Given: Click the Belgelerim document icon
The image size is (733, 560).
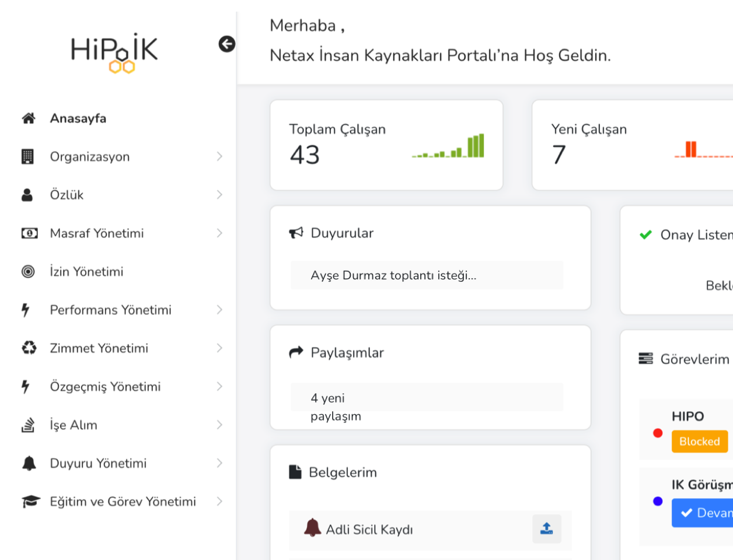Looking at the screenshot, I should click(x=295, y=472).
